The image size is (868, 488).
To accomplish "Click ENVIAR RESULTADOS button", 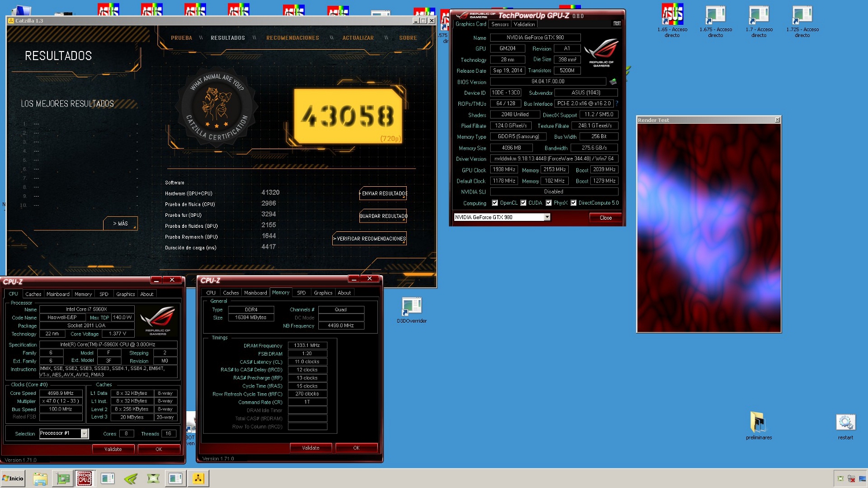I will pyautogui.click(x=383, y=194).
